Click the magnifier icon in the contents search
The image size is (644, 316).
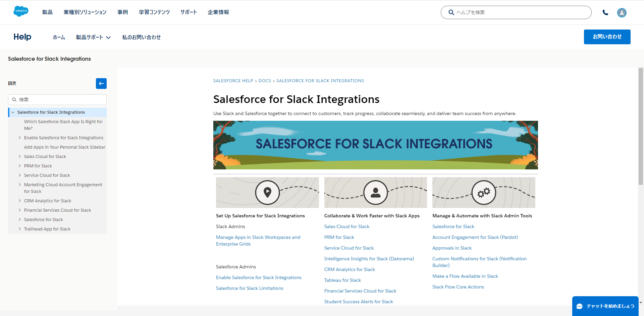(x=14, y=100)
